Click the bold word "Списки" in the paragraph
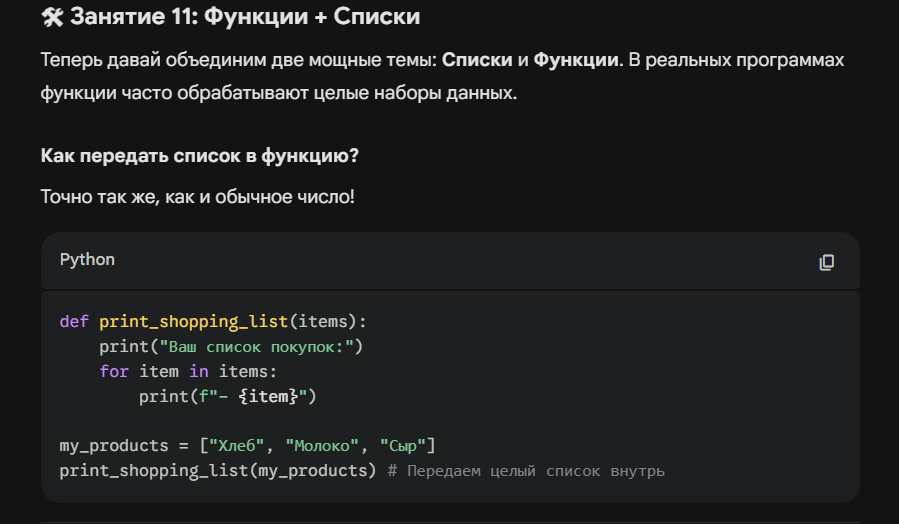 tap(476, 60)
